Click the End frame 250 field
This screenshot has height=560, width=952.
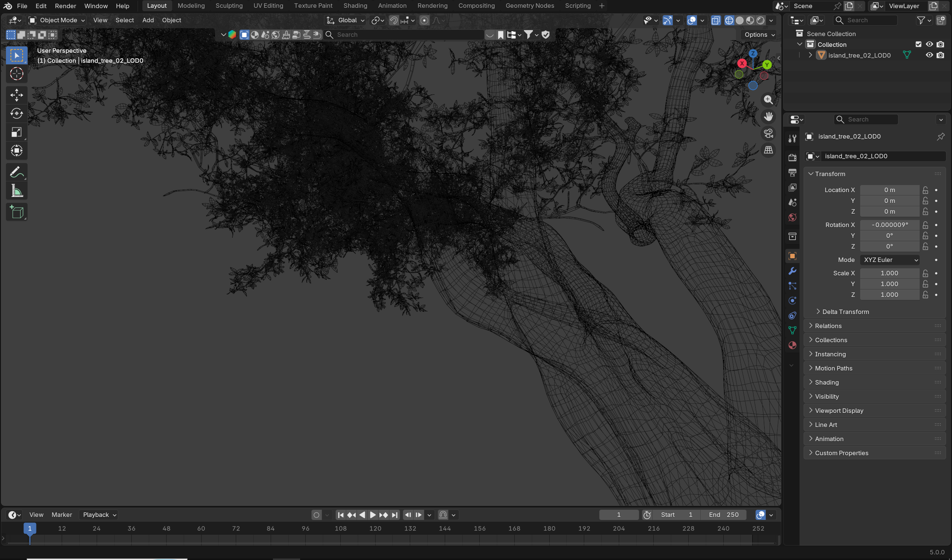click(x=723, y=515)
